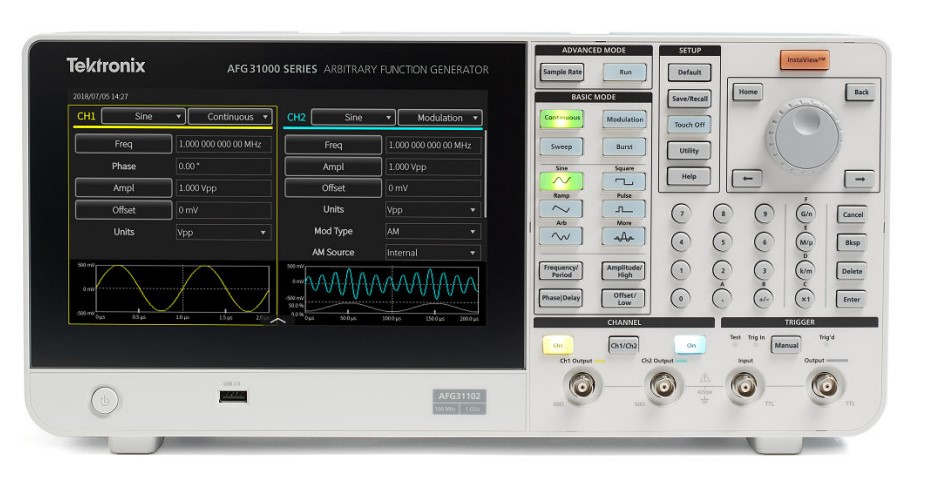This screenshot has height=487, width=930.
Task: Select the Ramp waveform button
Action: 560,209
